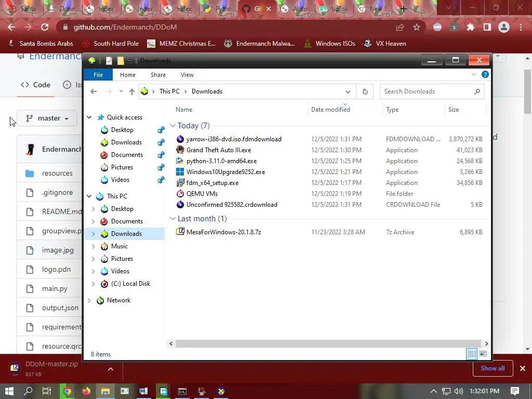
Task: Open Downloads under Quick access
Action: click(x=126, y=142)
